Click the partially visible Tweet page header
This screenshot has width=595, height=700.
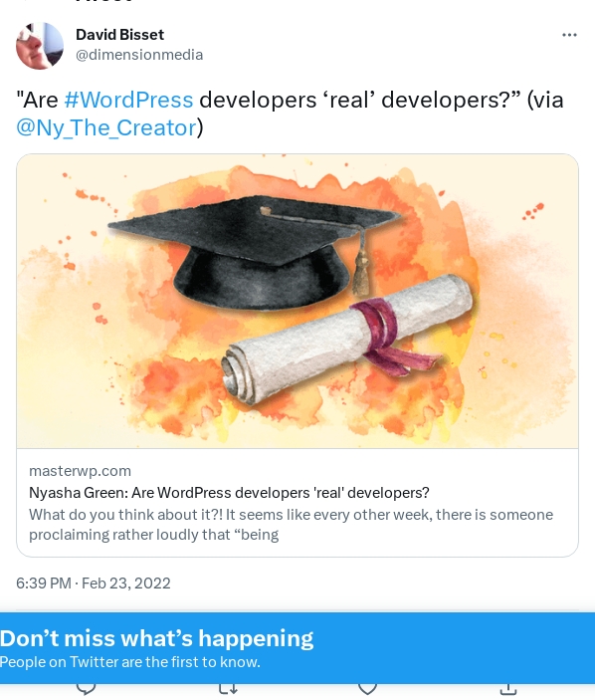pyautogui.click(x=103, y=1)
